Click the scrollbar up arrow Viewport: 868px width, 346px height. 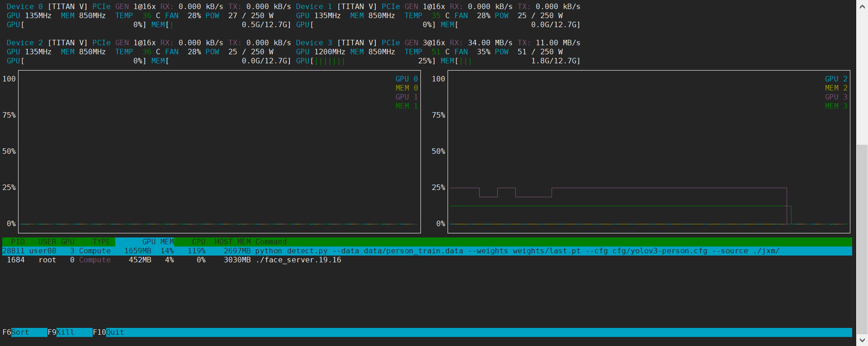click(862, 7)
